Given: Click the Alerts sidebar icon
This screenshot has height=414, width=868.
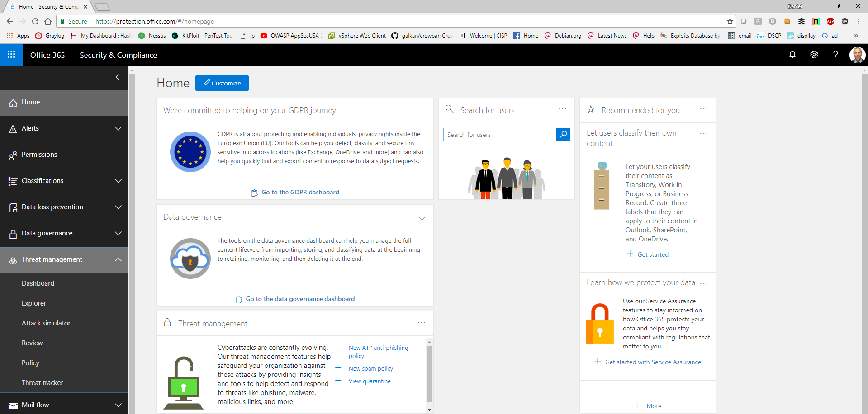Looking at the screenshot, I should coord(13,128).
